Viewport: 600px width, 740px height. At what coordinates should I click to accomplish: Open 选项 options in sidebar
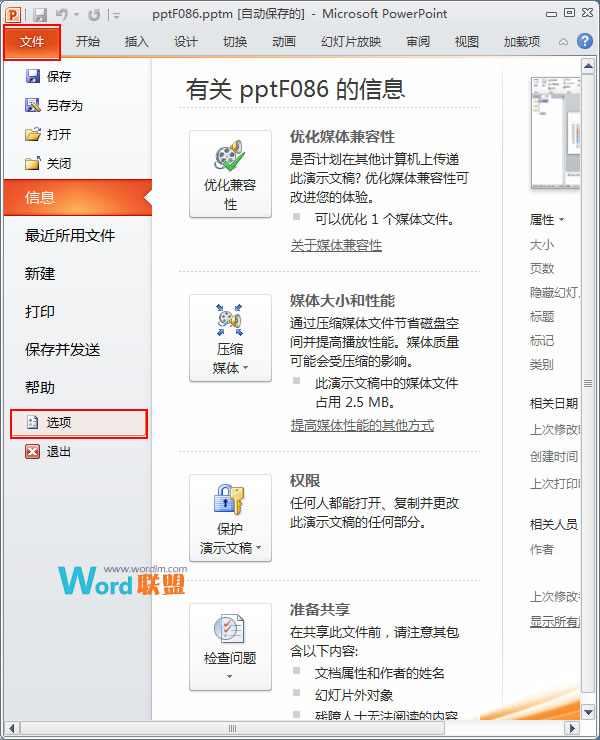coord(79,423)
